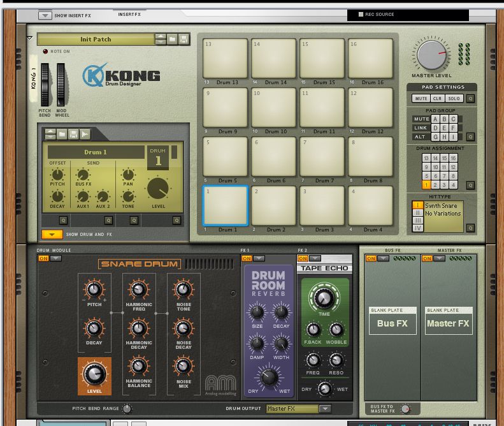Select drum assignment number 16
504x426 pixels.
[453, 158]
